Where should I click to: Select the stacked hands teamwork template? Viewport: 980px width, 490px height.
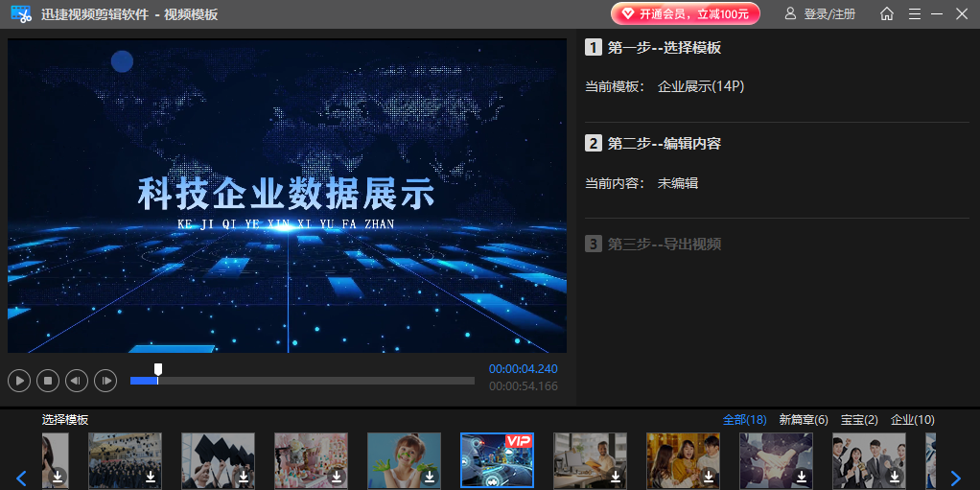(775, 460)
